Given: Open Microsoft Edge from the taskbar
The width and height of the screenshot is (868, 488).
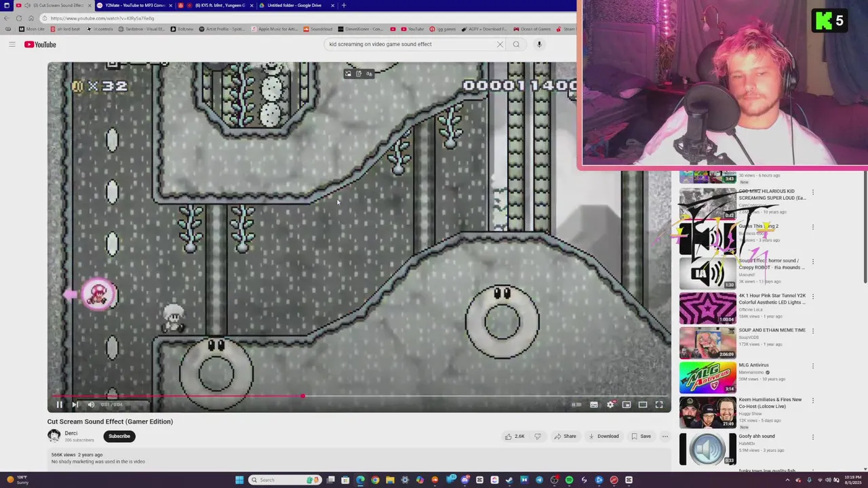Looking at the screenshot, I should point(360,480).
